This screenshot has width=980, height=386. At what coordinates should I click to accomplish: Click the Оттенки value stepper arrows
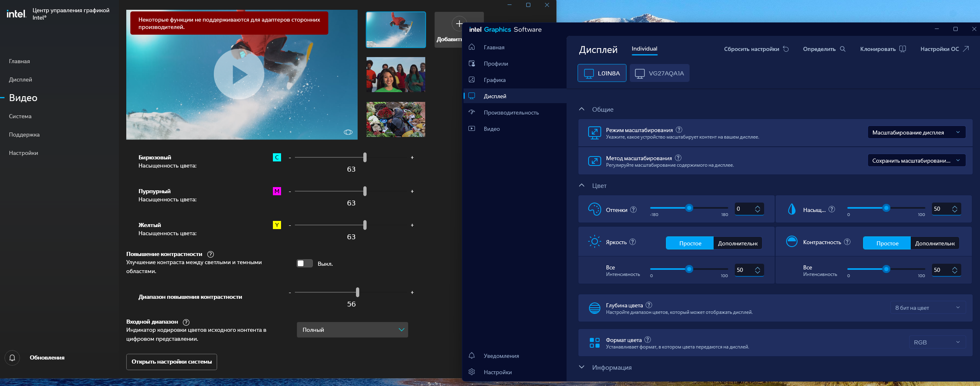(758, 209)
